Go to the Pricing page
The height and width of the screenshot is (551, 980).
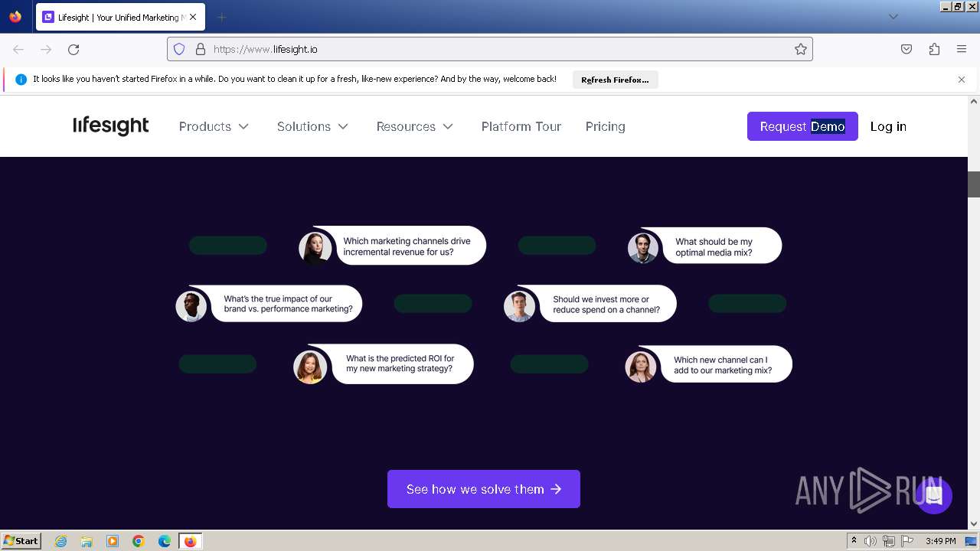click(605, 126)
